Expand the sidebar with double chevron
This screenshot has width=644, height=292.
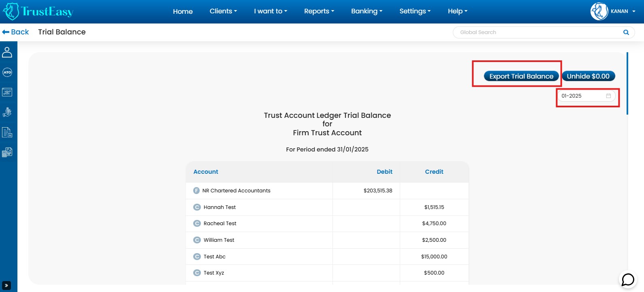coord(6,286)
